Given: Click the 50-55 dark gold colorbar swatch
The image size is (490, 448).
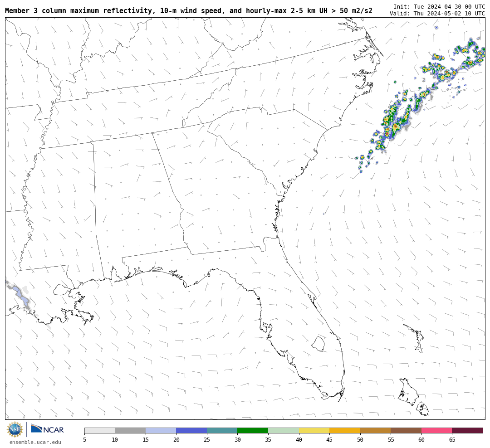Looking at the screenshot, I should pos(375,430).
